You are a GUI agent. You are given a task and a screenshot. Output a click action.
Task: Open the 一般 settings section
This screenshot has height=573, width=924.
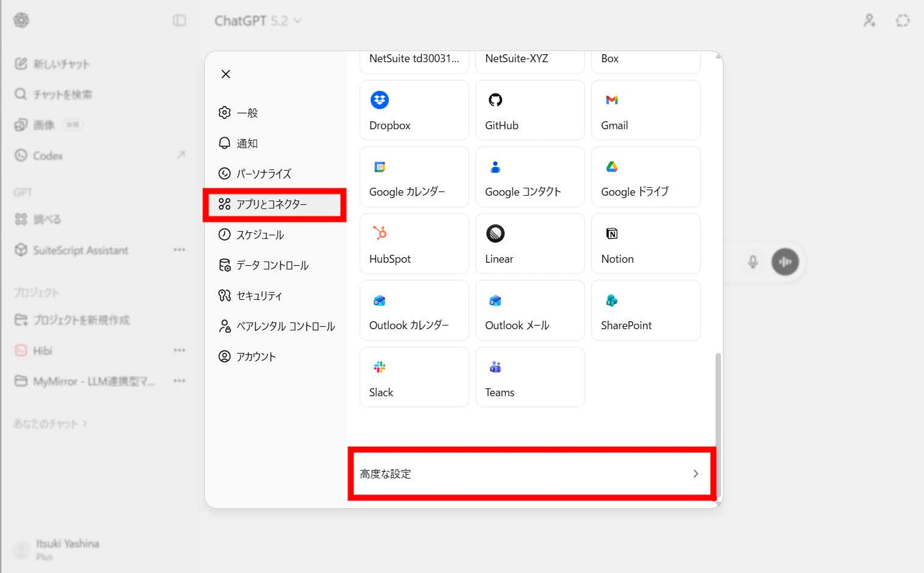pyautogui.click(x=275, y=113)
